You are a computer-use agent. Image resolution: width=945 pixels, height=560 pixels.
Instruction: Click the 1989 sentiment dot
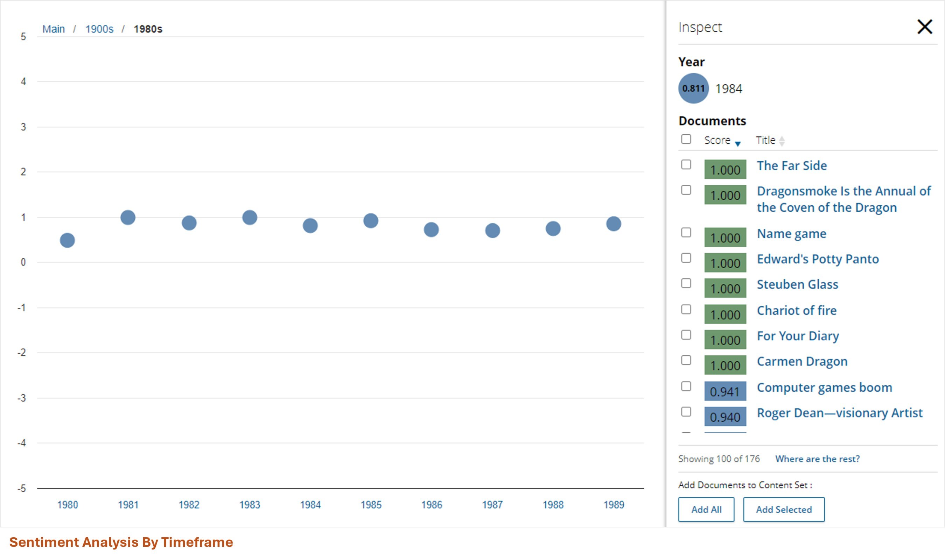coord(614,224)
